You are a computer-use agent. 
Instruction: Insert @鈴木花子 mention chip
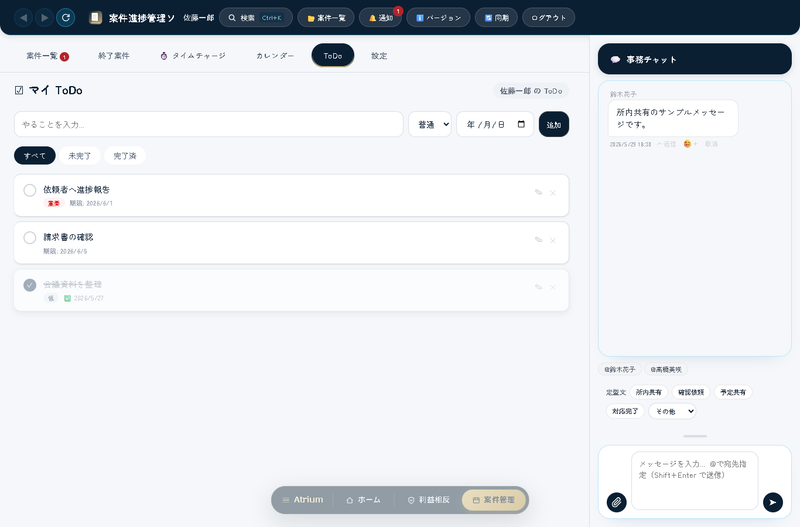(620, 369)
